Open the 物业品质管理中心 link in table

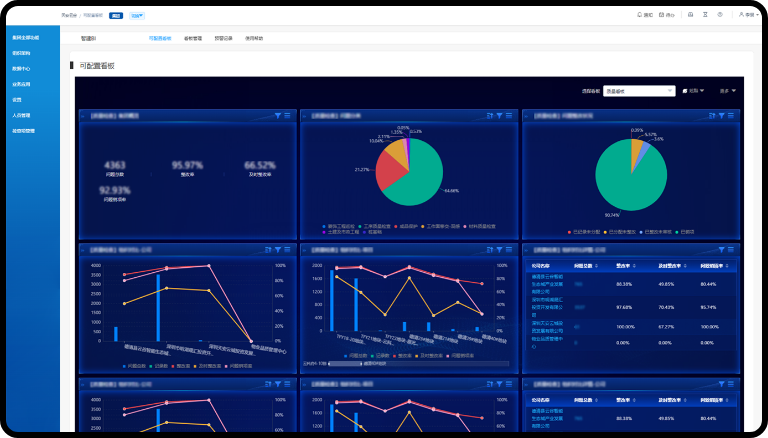point(548,342)
